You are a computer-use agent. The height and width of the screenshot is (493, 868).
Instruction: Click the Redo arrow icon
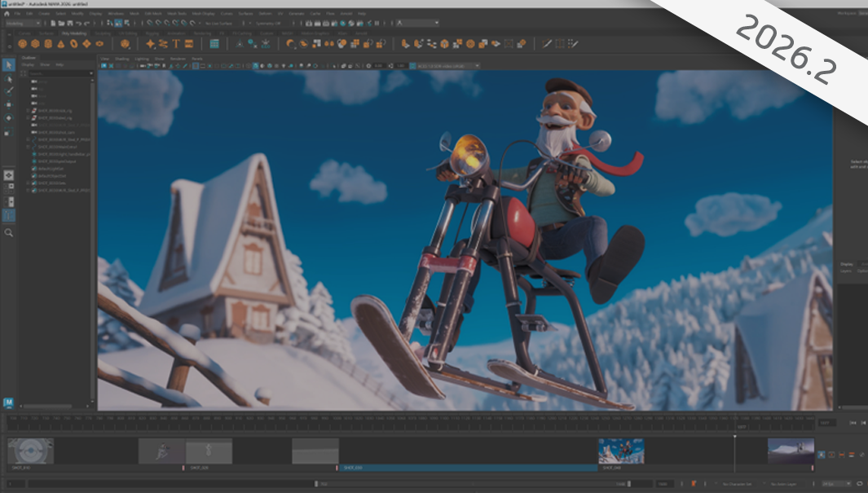(x=87, y=24)
